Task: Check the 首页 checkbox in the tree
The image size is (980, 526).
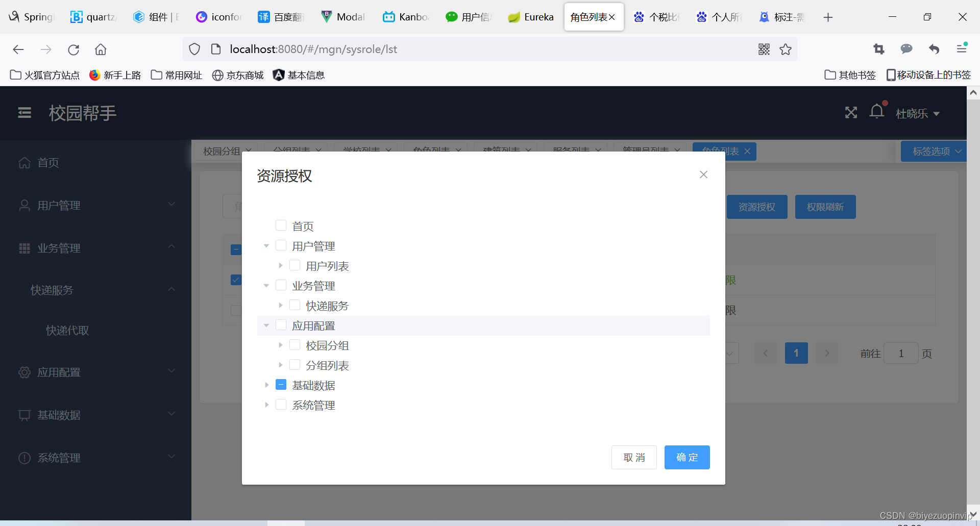Action: pos(281,225)
